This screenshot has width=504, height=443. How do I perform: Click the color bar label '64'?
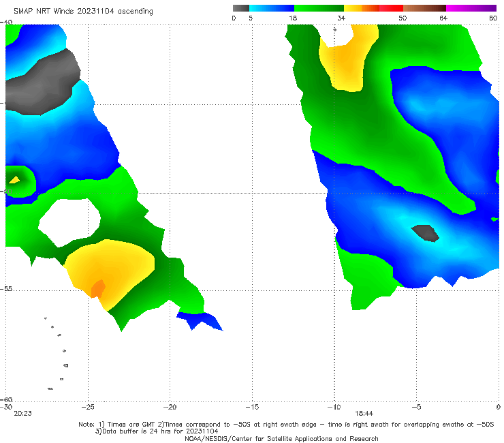[x=443, y=18]
